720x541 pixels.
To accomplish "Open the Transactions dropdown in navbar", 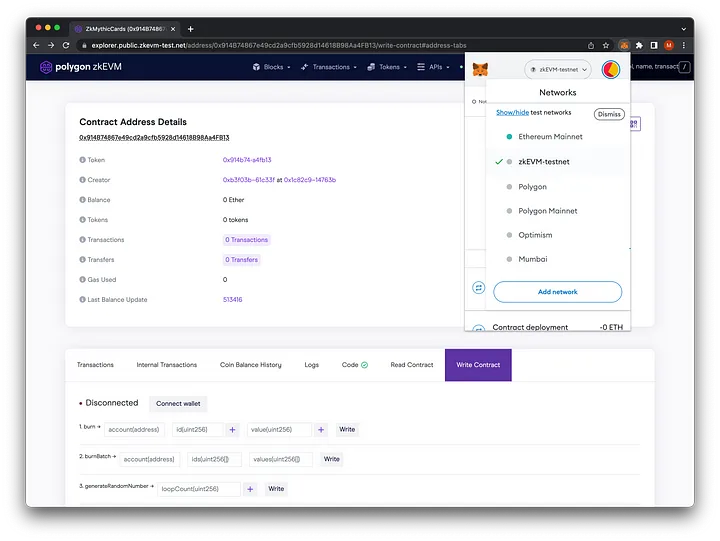I will (x=329, y=67).
